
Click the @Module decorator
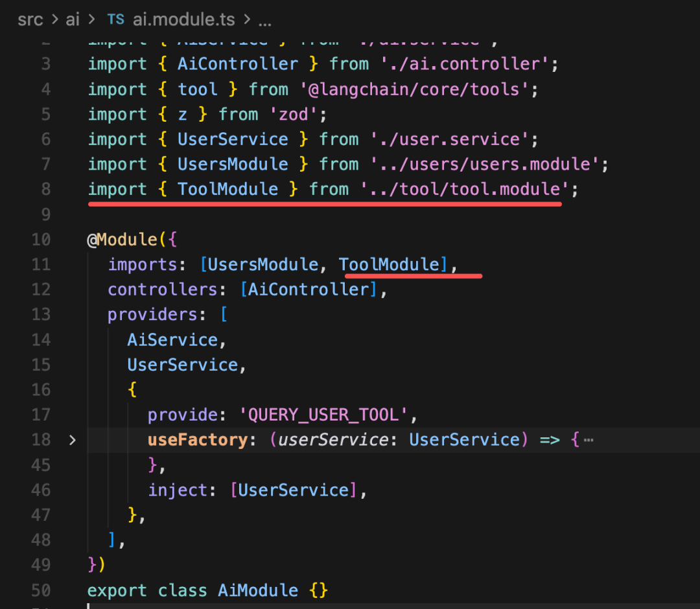122,240
